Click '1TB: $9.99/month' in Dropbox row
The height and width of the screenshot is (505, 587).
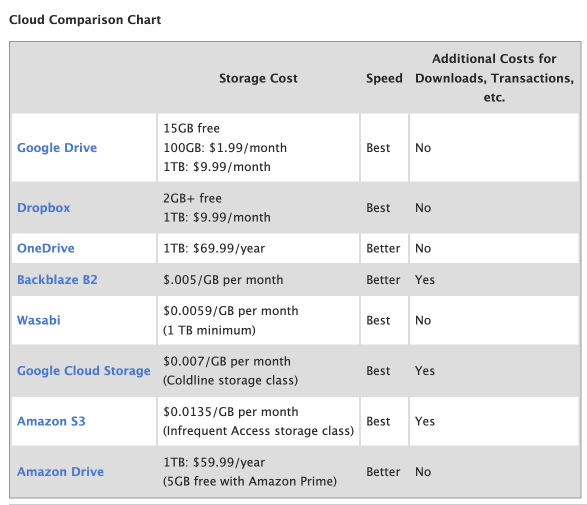217,217
